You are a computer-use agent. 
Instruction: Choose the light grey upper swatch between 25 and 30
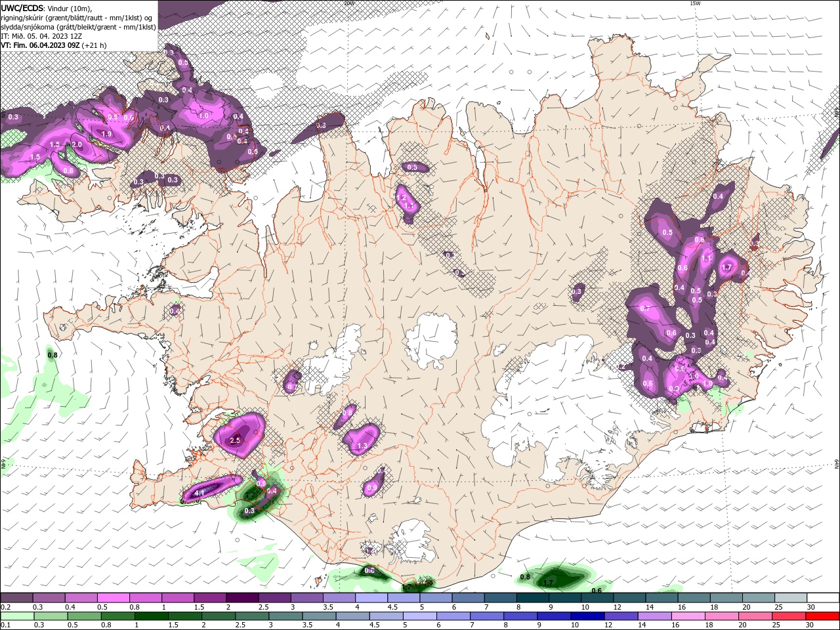tap(791, 598)
